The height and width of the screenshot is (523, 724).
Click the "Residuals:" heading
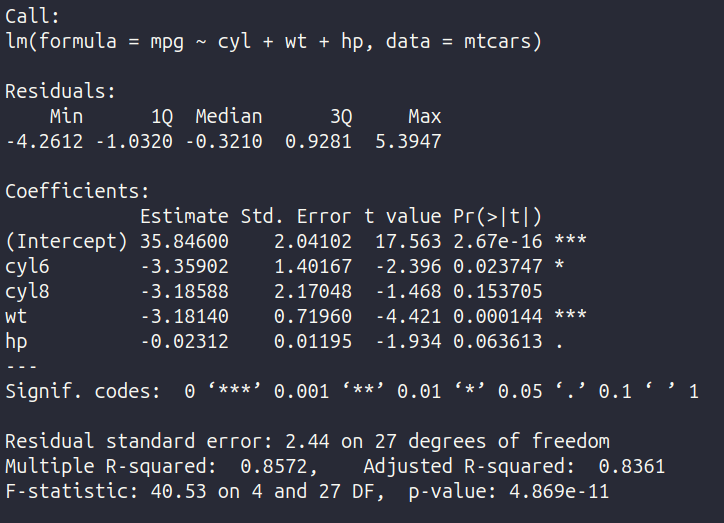point(61,91)
